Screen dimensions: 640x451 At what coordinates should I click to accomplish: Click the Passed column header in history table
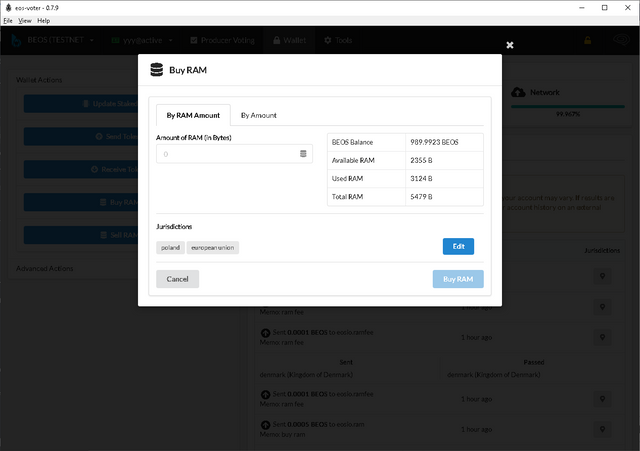tap(533, 362)
